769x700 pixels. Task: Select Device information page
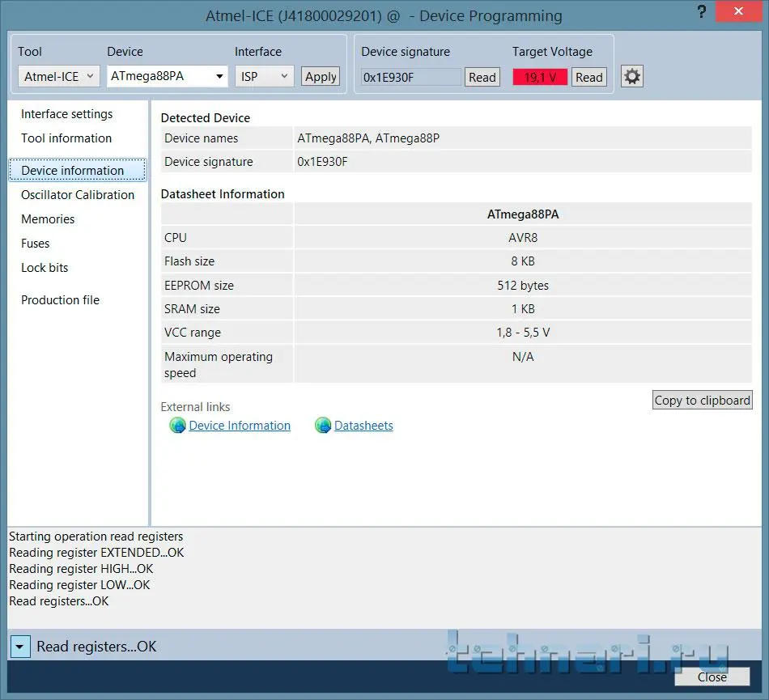click(78, 170)
